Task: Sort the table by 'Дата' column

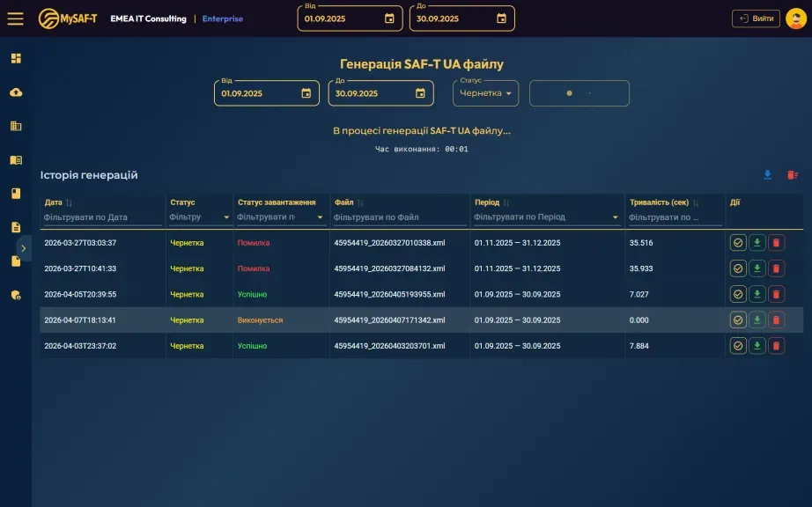Action: point(70,202)
